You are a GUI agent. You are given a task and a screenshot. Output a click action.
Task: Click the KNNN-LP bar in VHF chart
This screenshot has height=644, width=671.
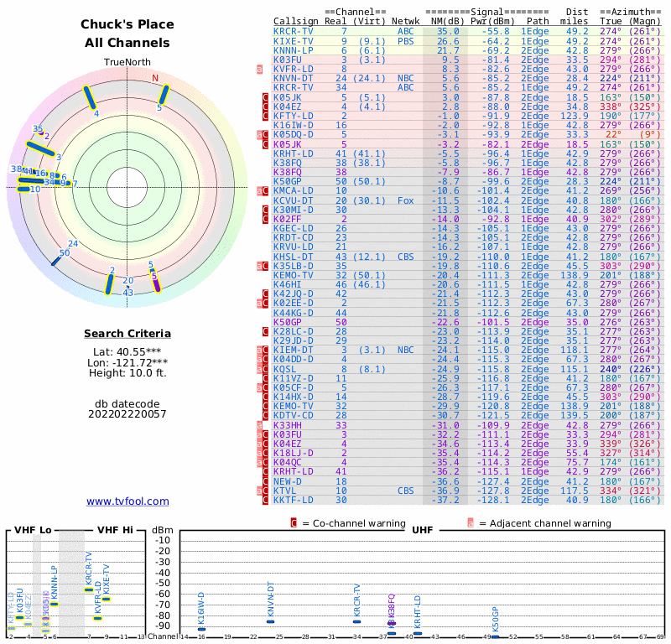[54, 603]
